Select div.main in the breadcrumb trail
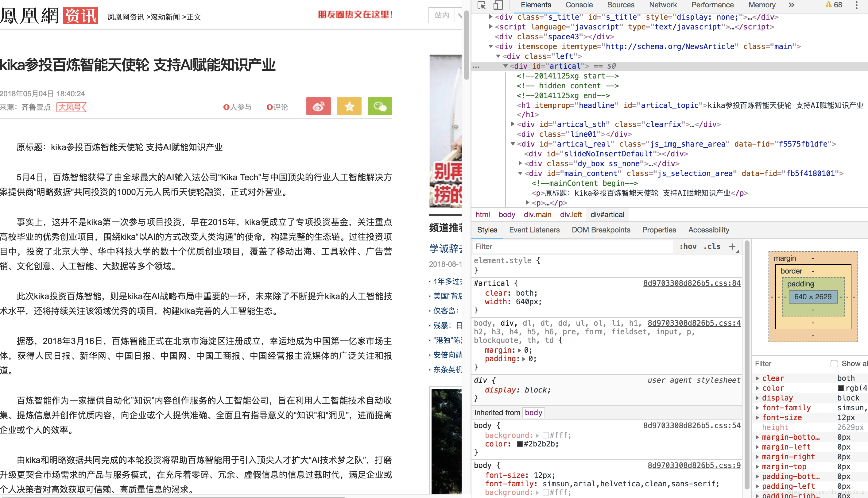Viewport: 868px width, 498px height. [537, 214]
